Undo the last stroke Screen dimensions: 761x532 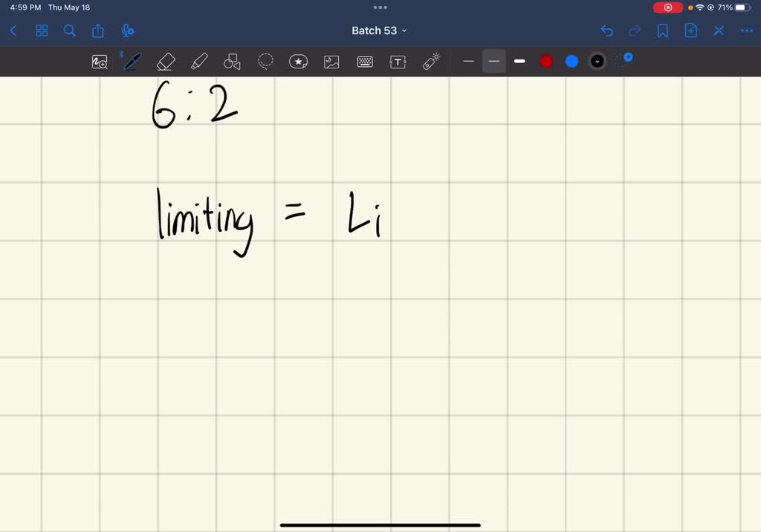606,30
